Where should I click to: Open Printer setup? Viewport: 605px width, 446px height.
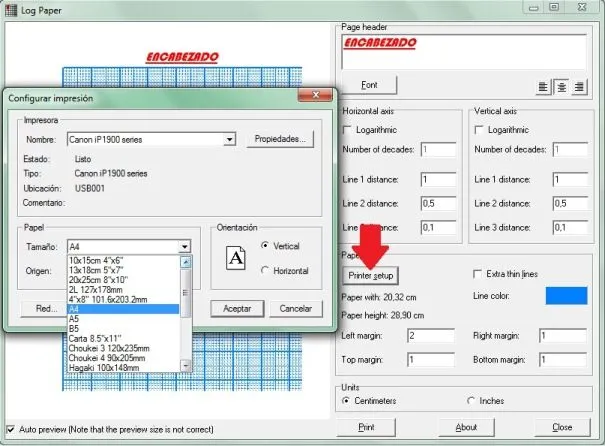click(x=370, y=275)
